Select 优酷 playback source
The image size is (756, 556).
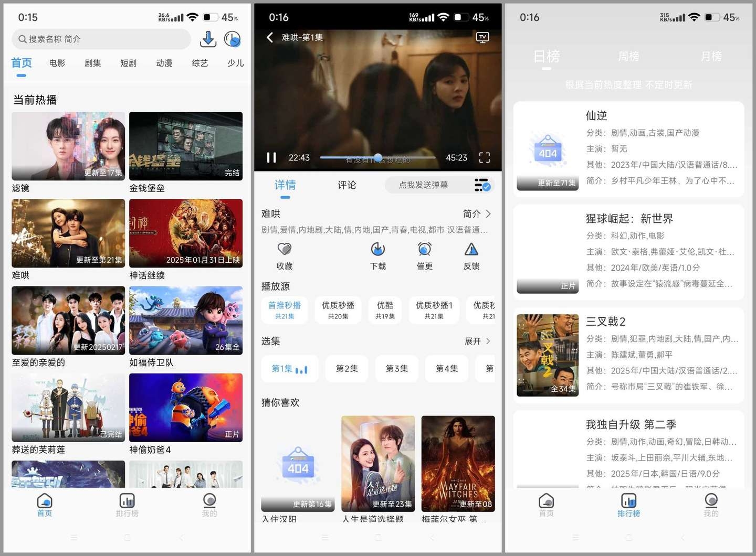coord(385,309)
